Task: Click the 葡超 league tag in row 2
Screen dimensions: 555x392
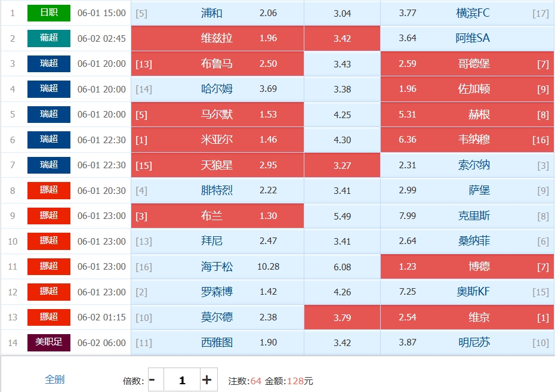Action: [x=49, y=38]
